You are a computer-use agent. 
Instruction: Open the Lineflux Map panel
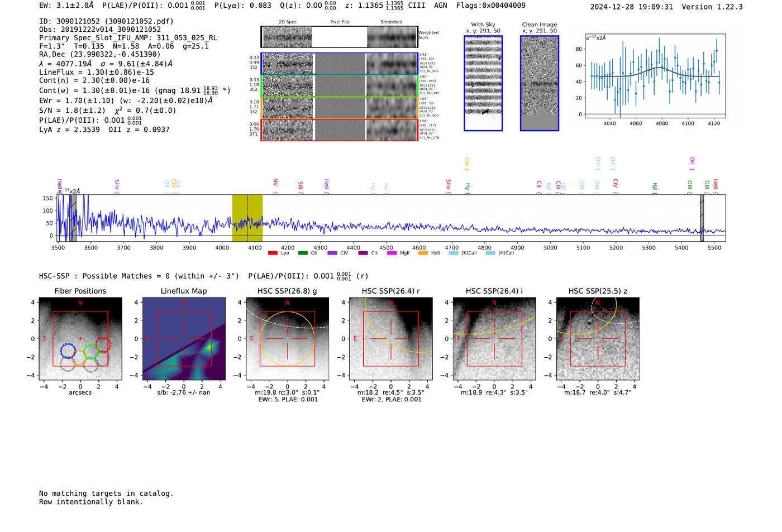184,339
